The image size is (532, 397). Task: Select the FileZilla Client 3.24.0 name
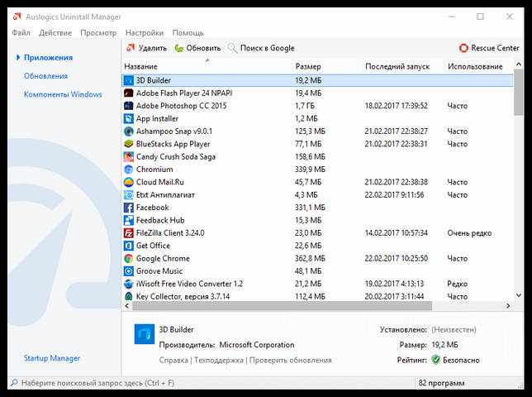click(170, 233)
